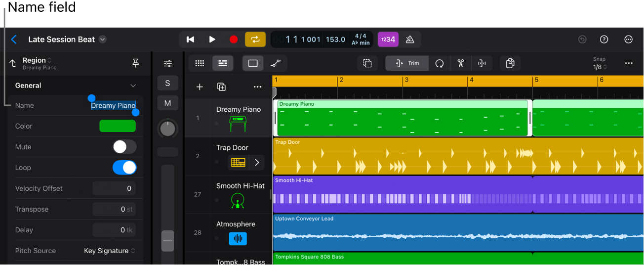
Task: Click the green Color swatch
Action: point(118,126)
